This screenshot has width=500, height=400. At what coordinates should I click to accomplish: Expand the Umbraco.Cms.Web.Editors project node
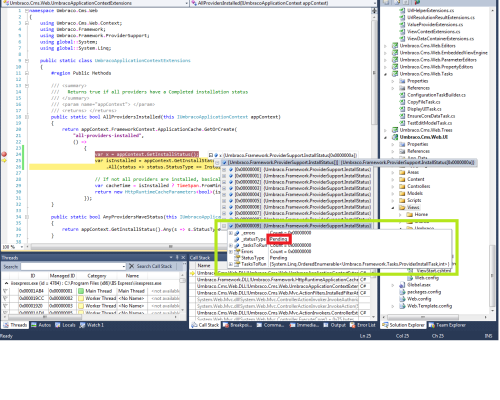[386, 46]
